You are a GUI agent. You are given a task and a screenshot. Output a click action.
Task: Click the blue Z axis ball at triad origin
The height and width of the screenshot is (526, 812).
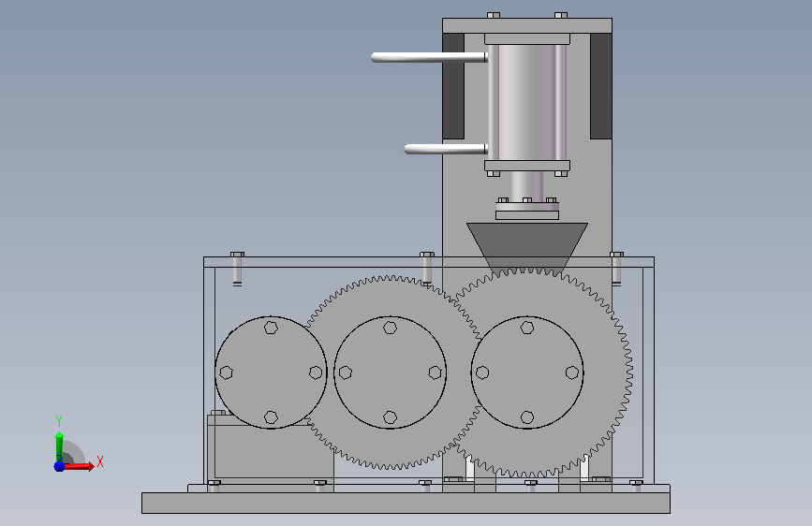click(59, 466)
